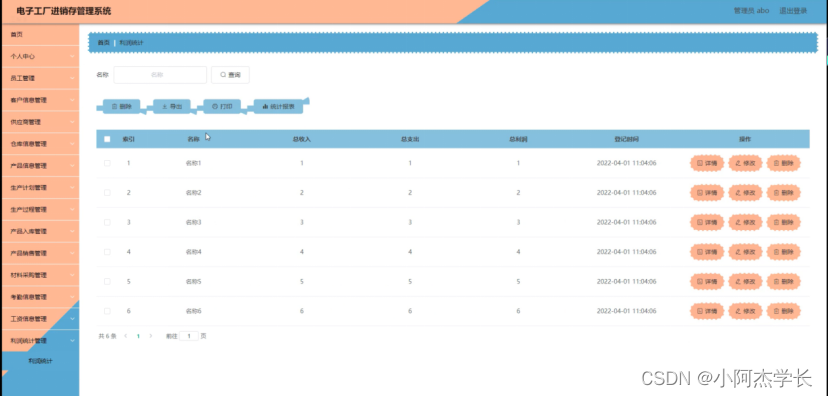Toggle the select-all checkbox in table header
Image resolution: width=828 pixels, height=397 pixels.
coord(107,139)
